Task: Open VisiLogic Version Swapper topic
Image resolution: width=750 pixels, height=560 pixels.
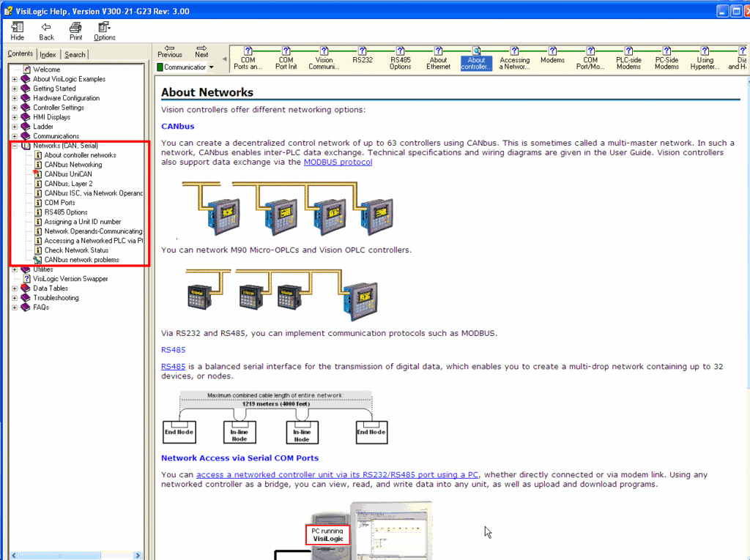Action: 70,279
